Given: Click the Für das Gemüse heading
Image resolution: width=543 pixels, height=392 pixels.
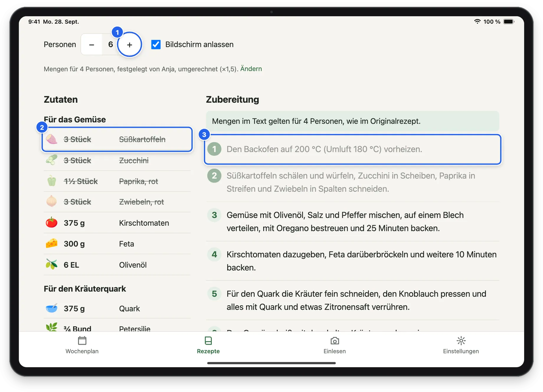Looking at the screenshot, I should coord(75,119).
